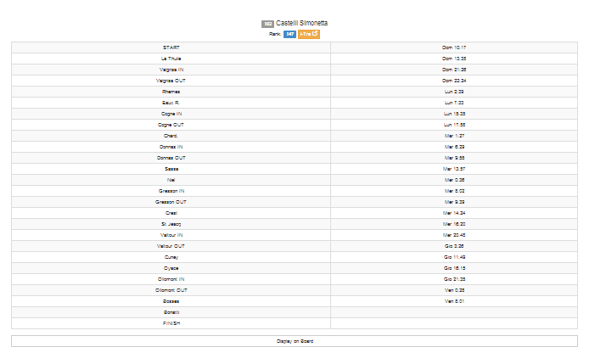This screenshot has height=364, width=595.
Task: Select the Valgrisa IN row
Action: [x=295, y=70]
